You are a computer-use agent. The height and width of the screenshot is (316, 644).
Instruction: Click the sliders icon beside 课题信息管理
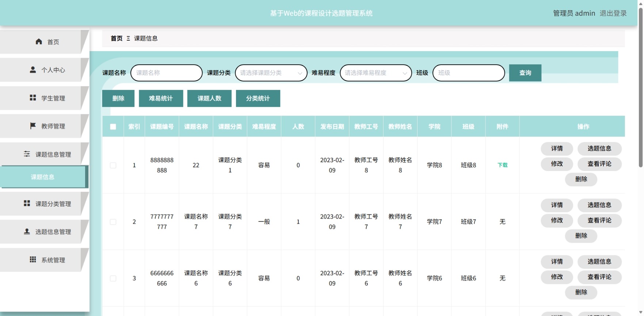pos(27,154)
